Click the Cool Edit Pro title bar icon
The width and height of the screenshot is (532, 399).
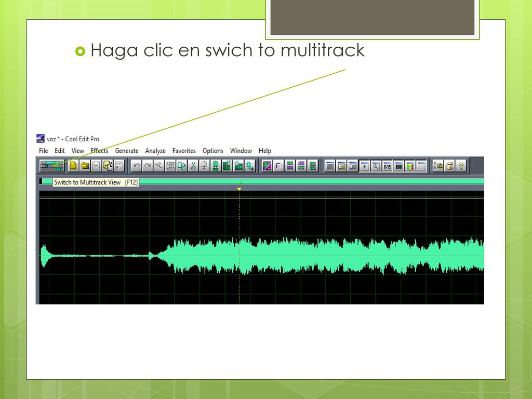click(x=41, y=138)
